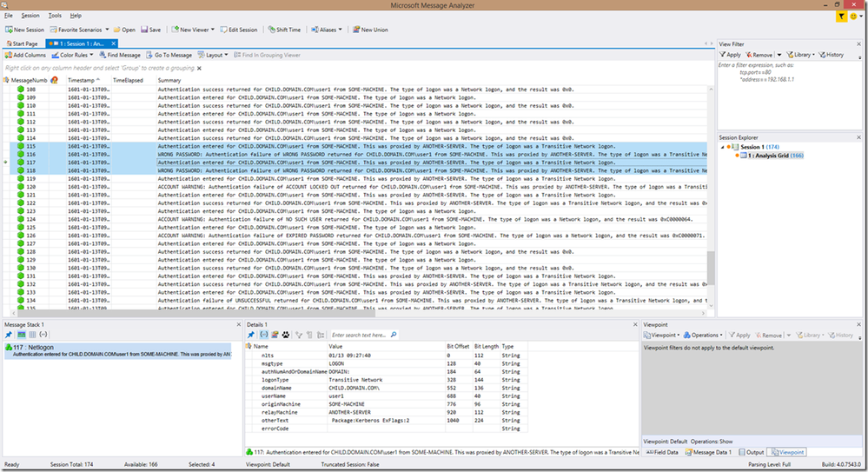Image resolution: width=868 pixels, height=472 pixels.
Task: Open the Session menu
Action: [x=30, y=16]
